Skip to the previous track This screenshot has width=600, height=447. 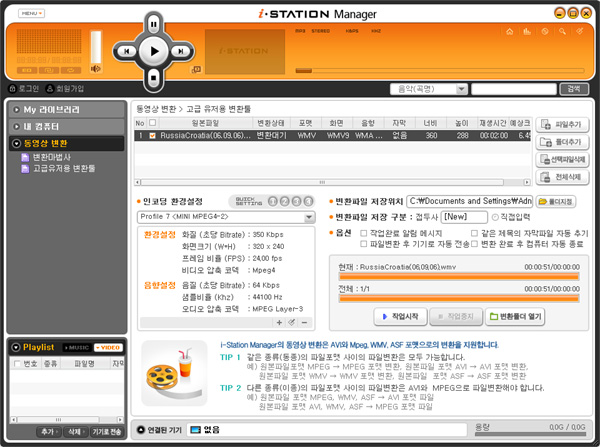click(126, 51)
